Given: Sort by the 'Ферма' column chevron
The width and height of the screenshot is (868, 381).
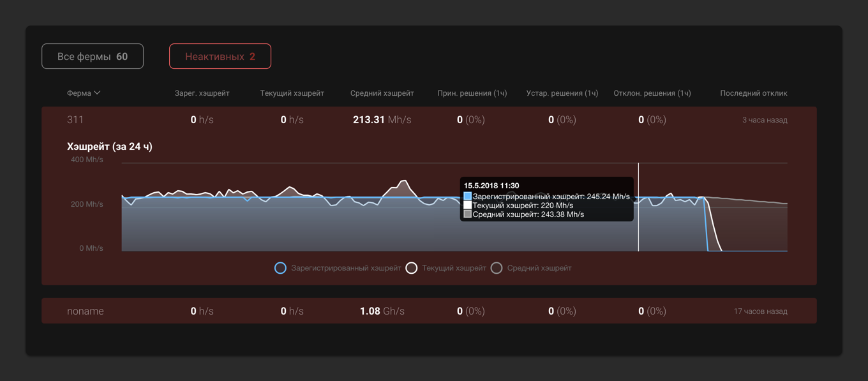Looking at the screenshot, I should tap(97, 93).
